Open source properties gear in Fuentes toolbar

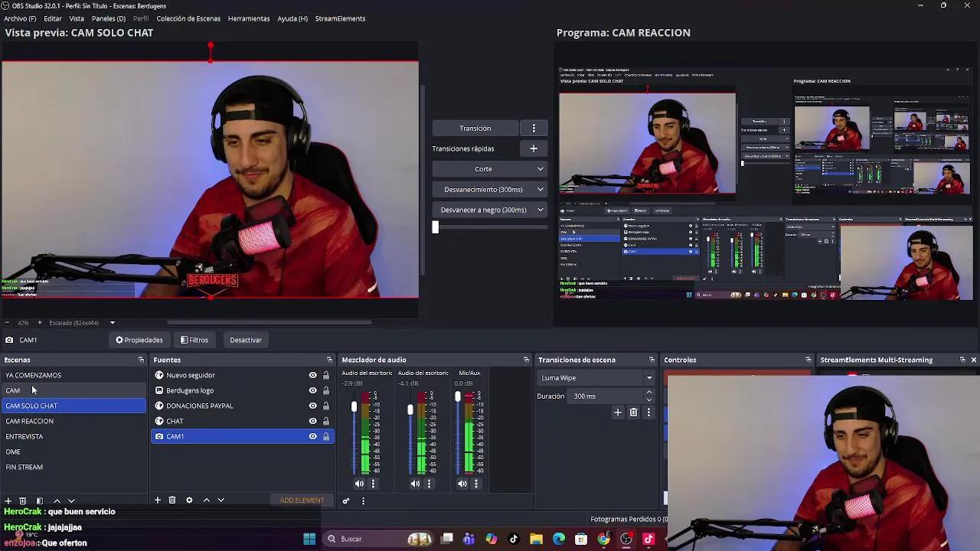tap(189, 500)
